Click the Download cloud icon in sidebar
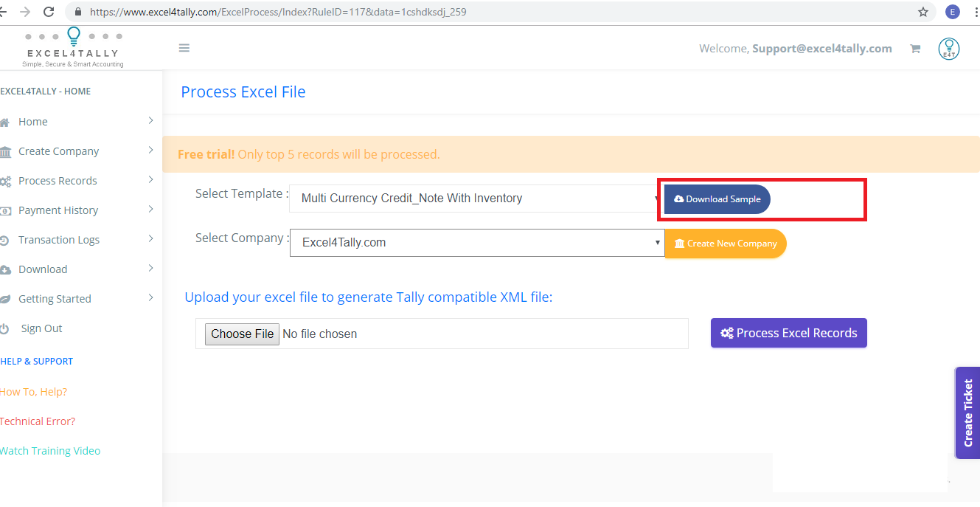 point(5,270)
